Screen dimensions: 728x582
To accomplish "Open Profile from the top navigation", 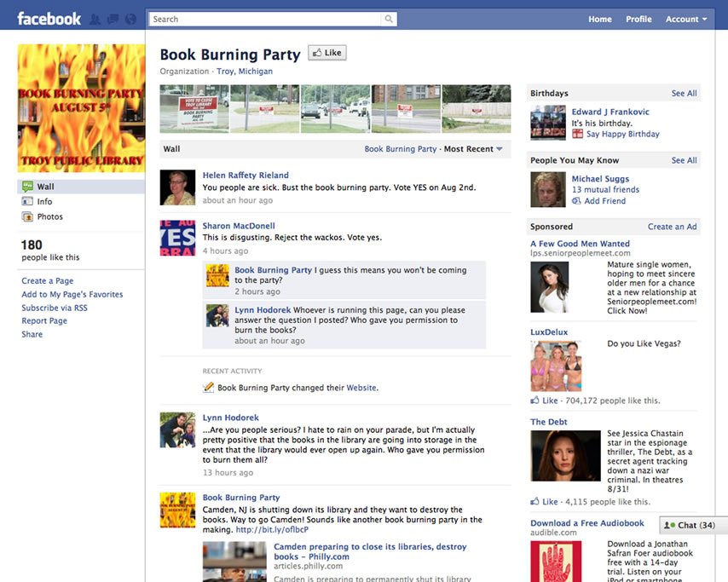I will pos(638,19).
